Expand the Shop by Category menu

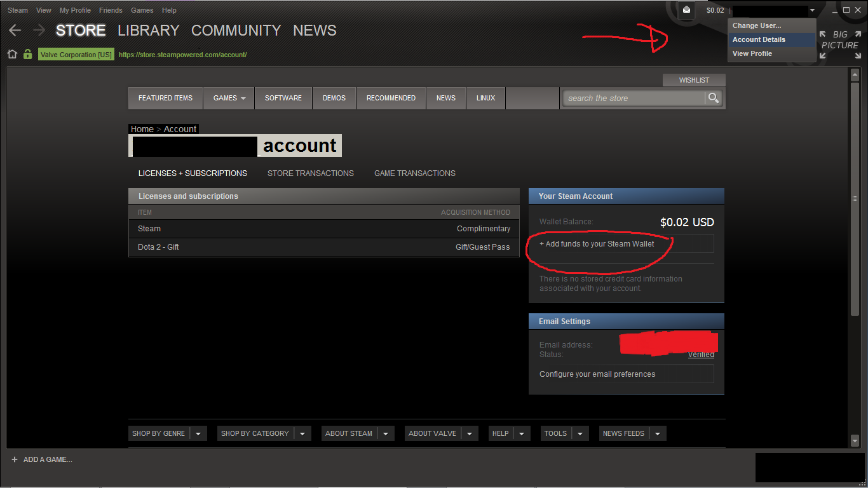[x=264, y=433]
